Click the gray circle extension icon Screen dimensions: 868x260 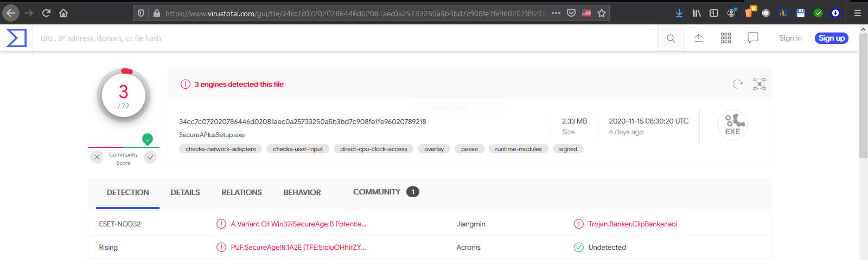pos(766,13)
